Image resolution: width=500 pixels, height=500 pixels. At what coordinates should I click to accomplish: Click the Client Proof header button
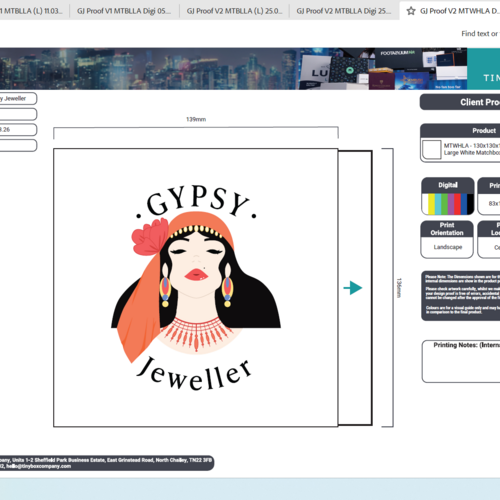[460, 102]
